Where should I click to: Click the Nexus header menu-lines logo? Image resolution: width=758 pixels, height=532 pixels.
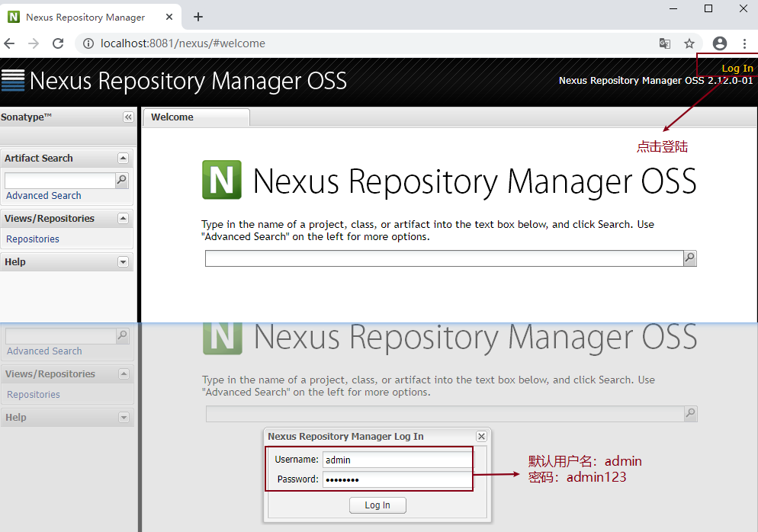pos(13,80)
